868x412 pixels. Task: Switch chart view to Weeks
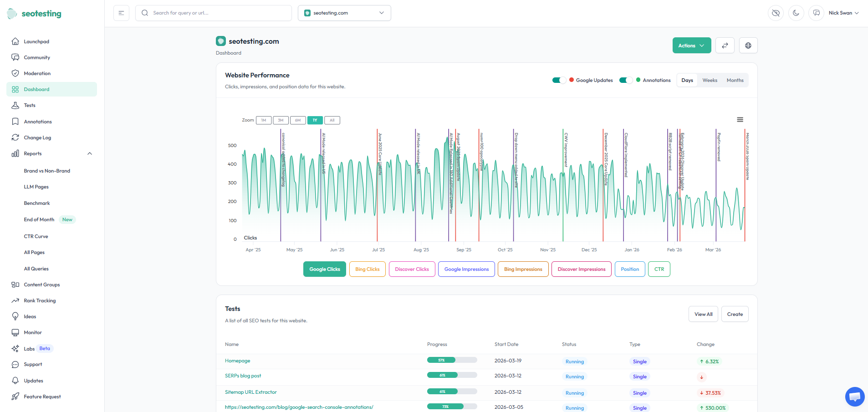click(x=710, y=80)
